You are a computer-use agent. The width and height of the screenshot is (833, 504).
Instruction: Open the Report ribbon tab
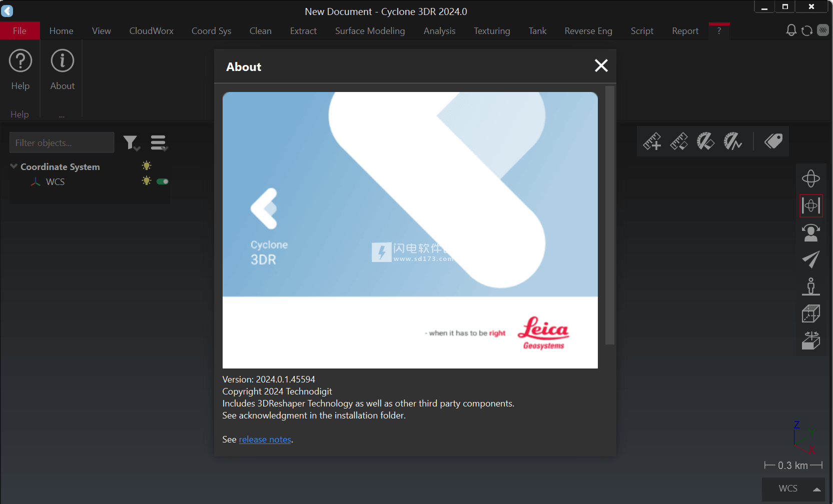685,31
